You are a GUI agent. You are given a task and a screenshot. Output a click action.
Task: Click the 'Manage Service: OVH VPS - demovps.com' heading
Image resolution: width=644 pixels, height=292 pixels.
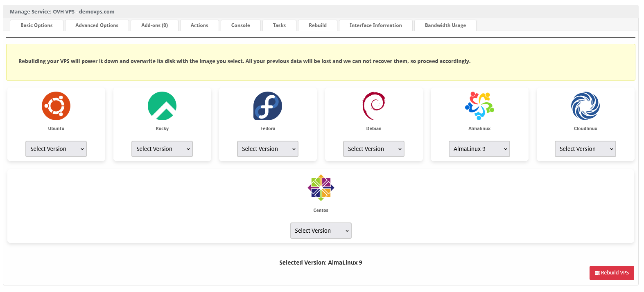(x=62, y=11)
